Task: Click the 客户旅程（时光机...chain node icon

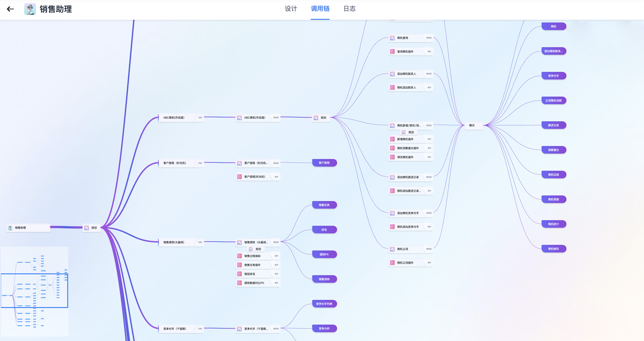Action: point(239,163)
